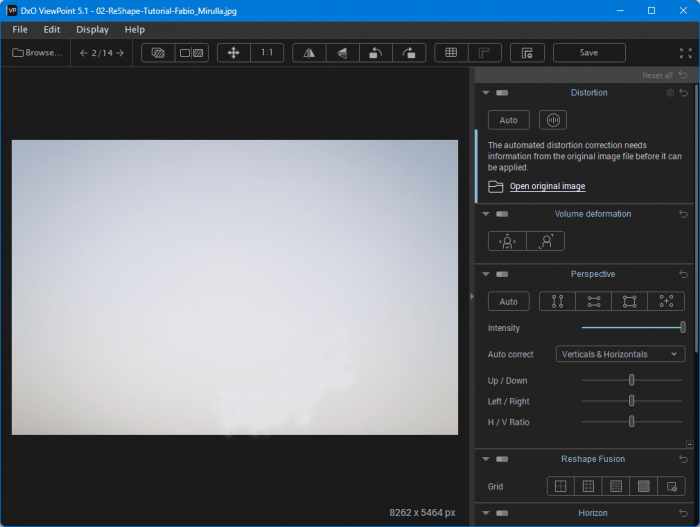The width and height of the screenshot is (700, 527).
Task: Set zoom to 1:1
Action: [x=267, y=53]
